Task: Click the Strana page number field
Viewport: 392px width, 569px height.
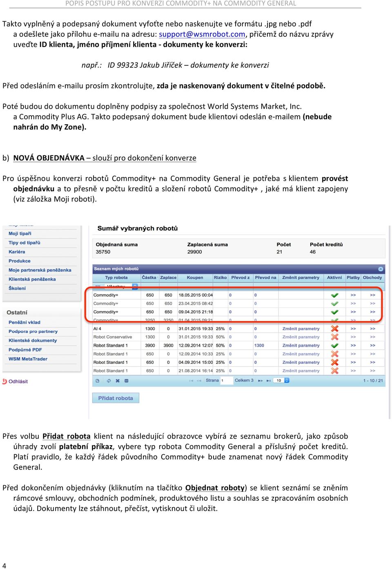Action: point(226,381)
